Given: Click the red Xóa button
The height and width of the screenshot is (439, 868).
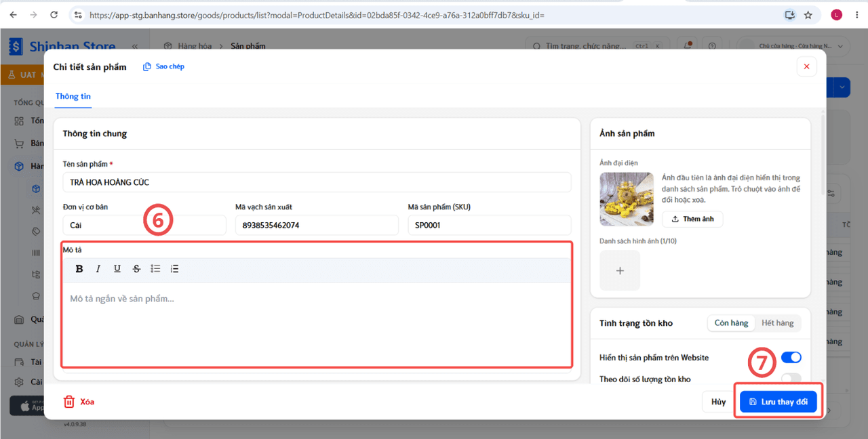Looking at the screenshot, I should point(79,402).
